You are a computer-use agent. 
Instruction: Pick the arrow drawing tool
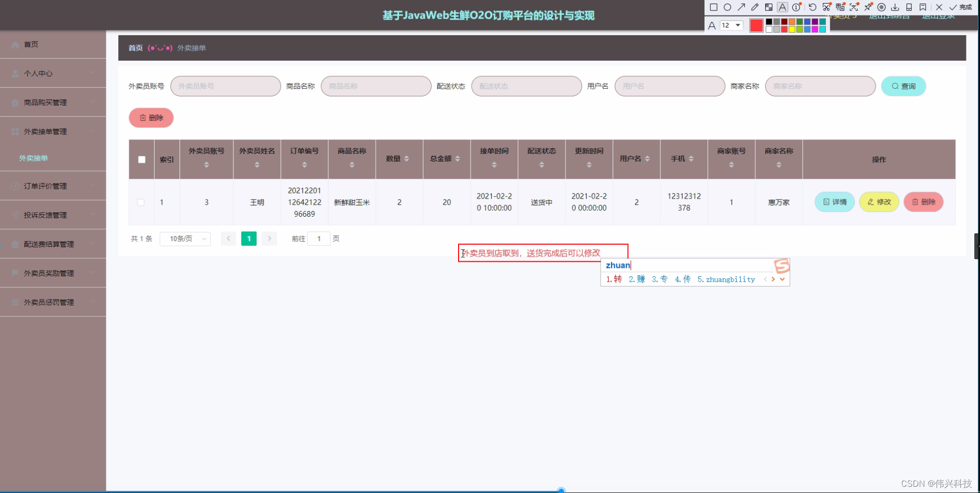[x=741, y=7]
